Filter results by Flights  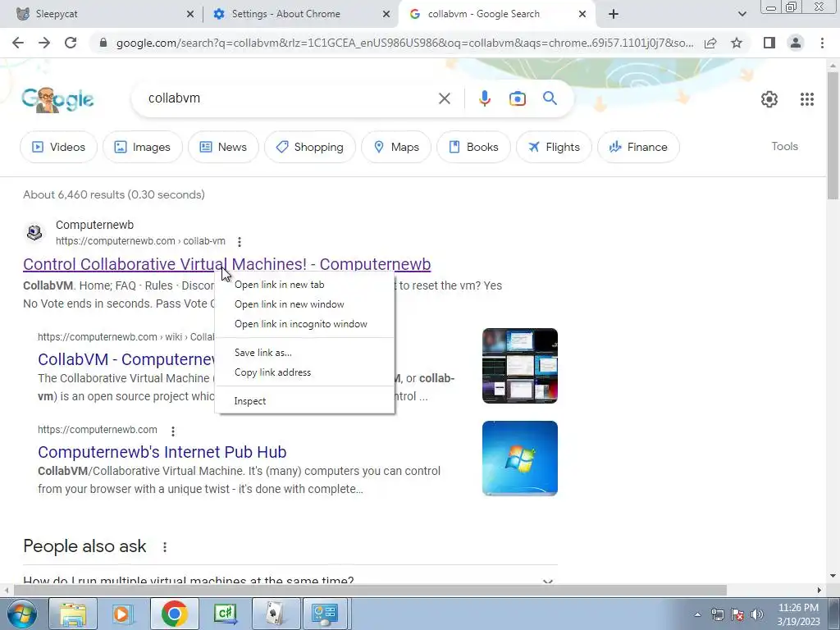coord(554,147)
